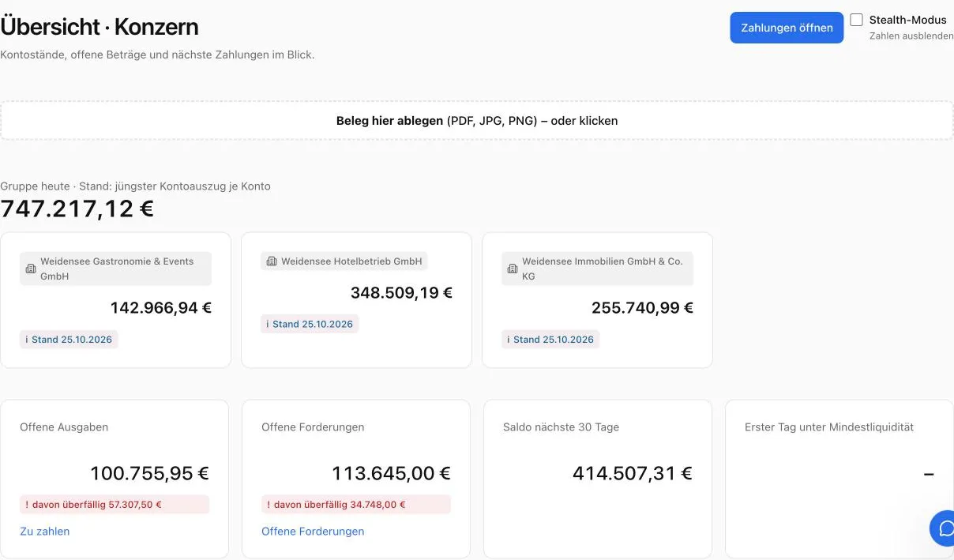954x560 pixels.
Task: Click warning icon in overdue Forderungen badge
Action: pos(269,505)
